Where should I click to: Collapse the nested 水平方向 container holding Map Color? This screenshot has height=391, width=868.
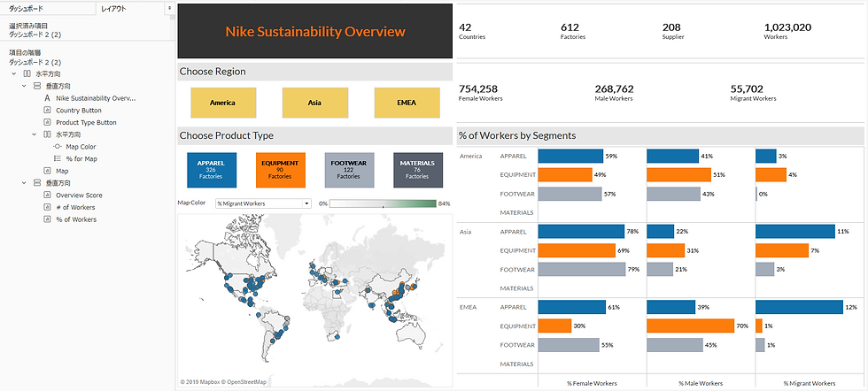[x=35, y=135]
